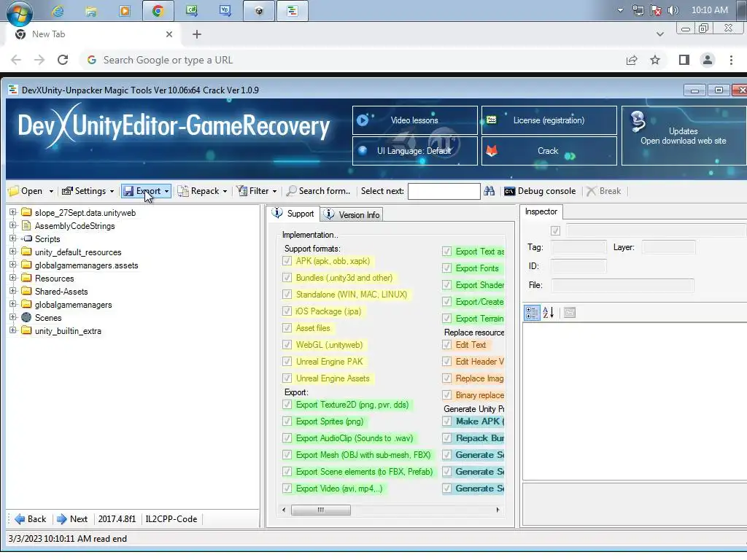This screenshot has width=747, height=560.
Task: Open a new Chrome tab
Action: coord(197,34)
